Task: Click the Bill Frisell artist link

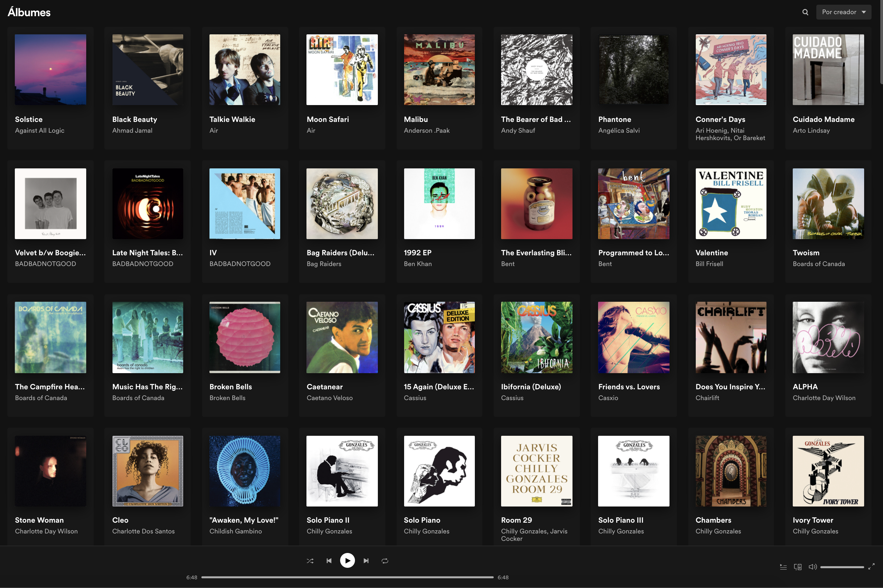Action: [x=709, y=264]
